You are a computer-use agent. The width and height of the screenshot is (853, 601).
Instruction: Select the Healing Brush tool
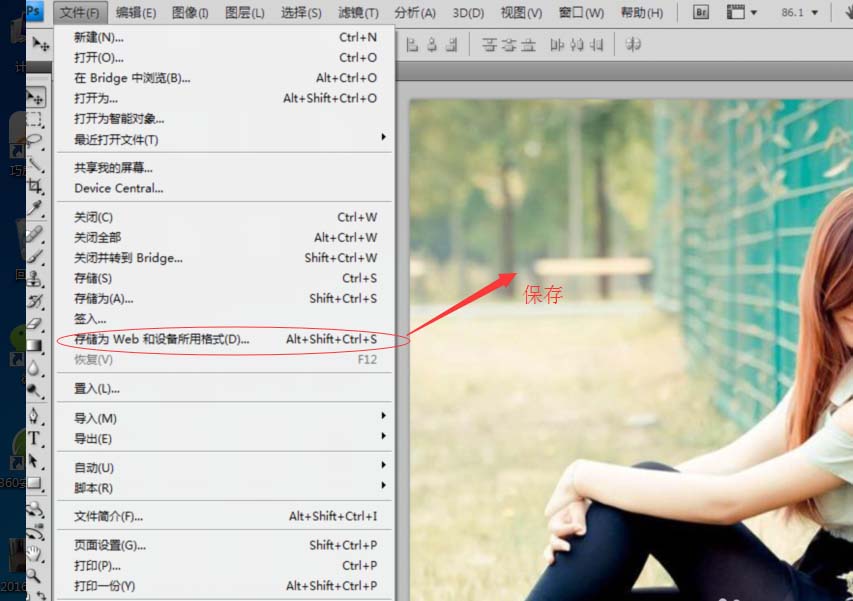coord(34,234)
